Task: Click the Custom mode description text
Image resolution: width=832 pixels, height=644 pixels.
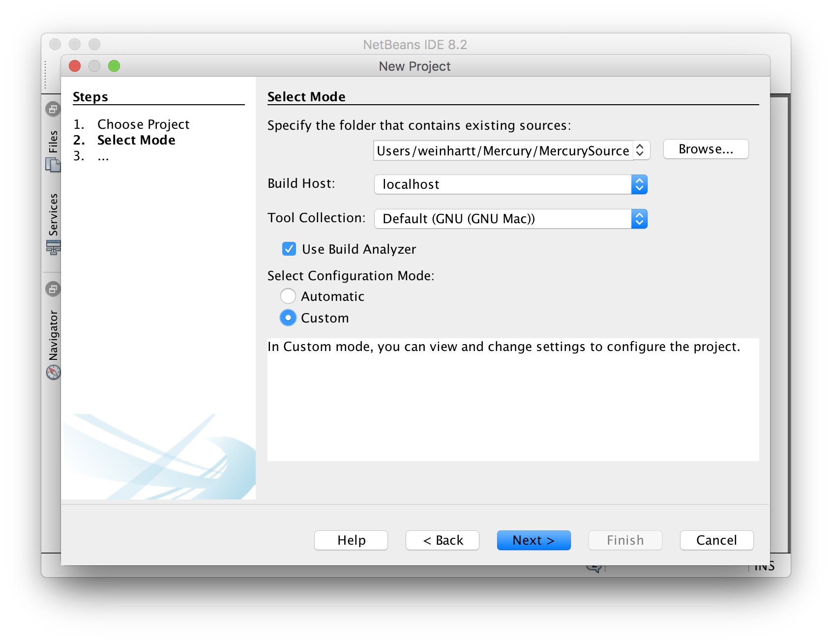Action: 504,347
